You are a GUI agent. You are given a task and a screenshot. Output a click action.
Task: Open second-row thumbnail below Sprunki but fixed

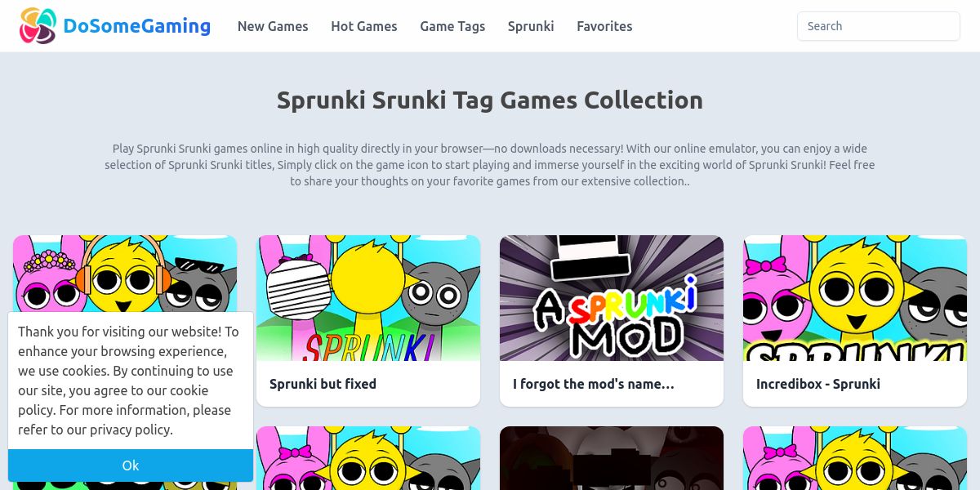(x=368, y=458)
